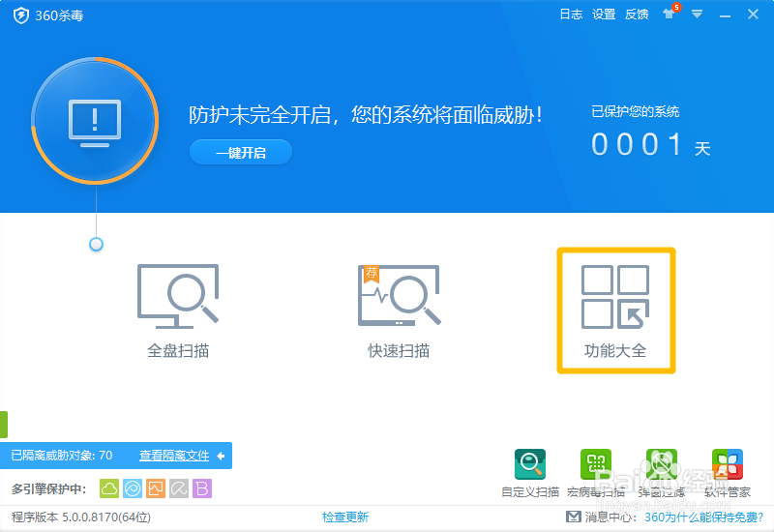Click the 0001 天 protection days counter
This screenshot has width=774, height=532.
coord(651,144)
